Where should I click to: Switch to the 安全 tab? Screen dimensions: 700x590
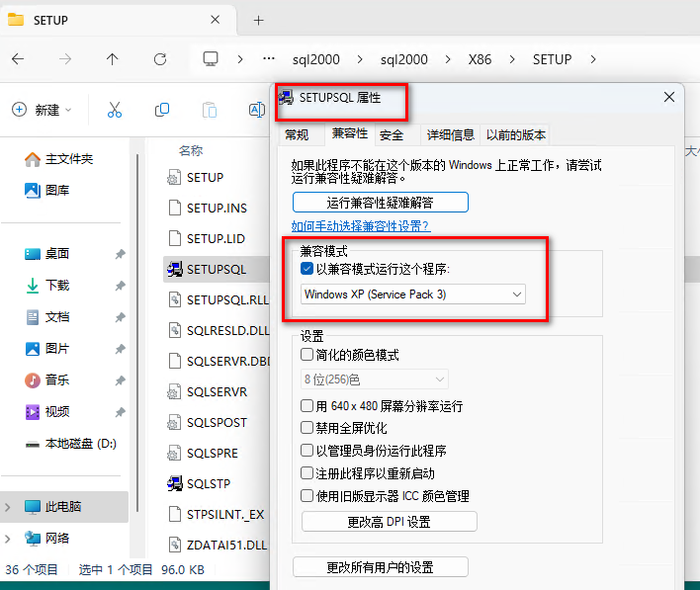coord(392,134)
